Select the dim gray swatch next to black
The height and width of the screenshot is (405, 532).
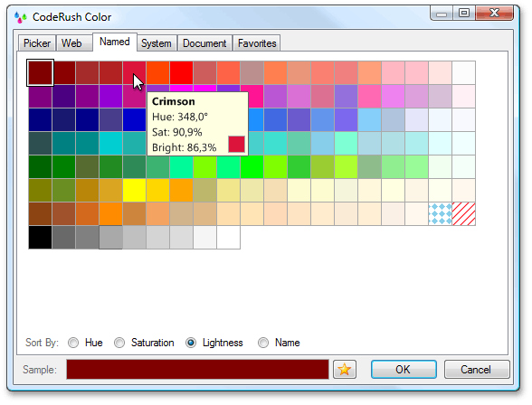click(x=63, y=237)
